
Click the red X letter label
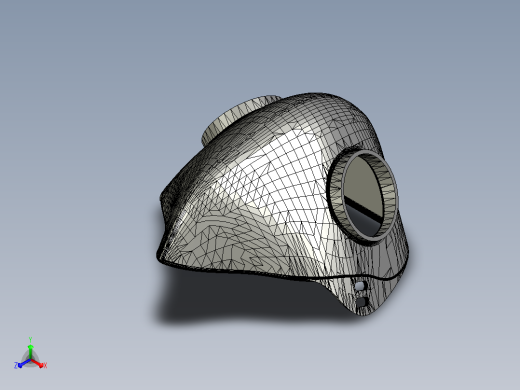45,365
